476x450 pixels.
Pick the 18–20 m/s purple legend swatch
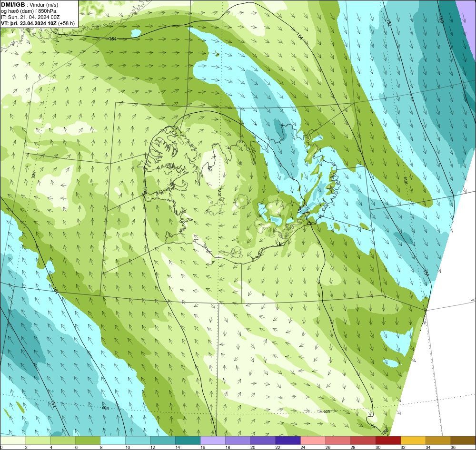pyautogui.click(x=238, y=440)
